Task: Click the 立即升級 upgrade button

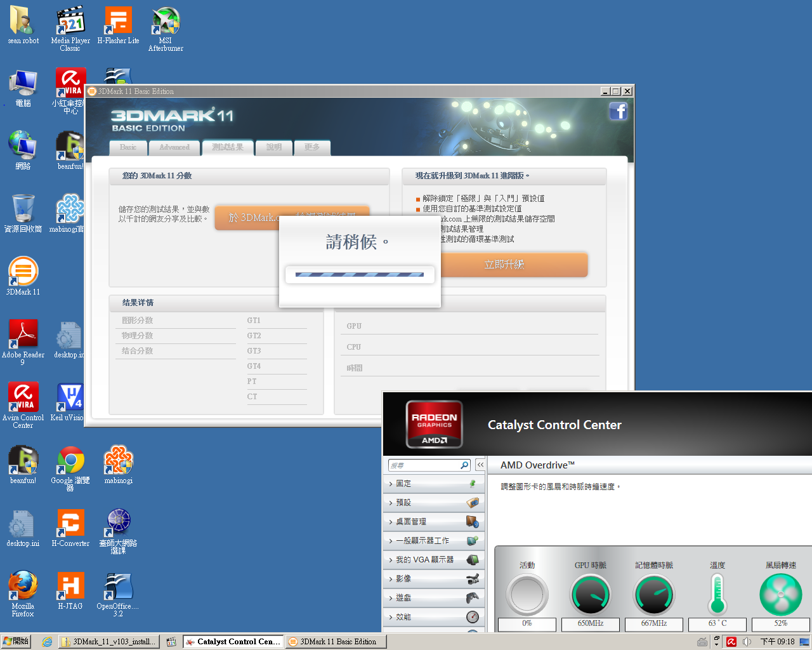Action: [514, 264]
